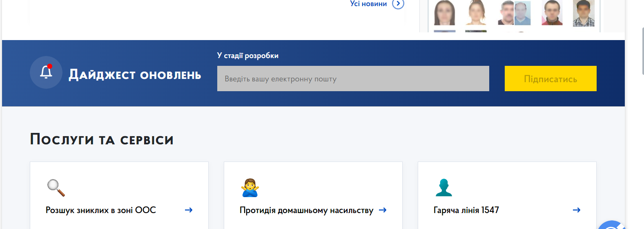Screen dimensions: 644x229
Task: Click the teal silhouette hotline icon
Action: pyautogui.click(x=443, y=188)
